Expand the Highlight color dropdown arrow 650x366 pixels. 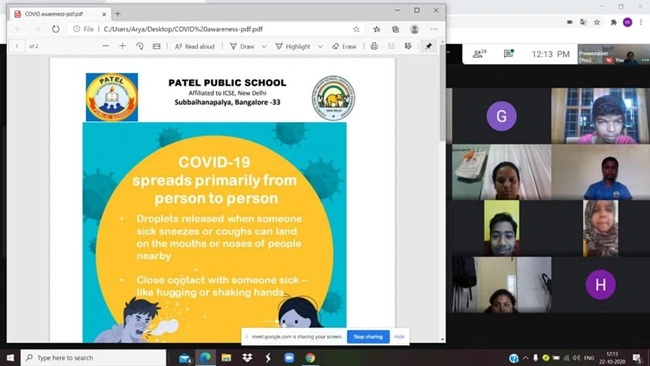[x=320, y=46]
